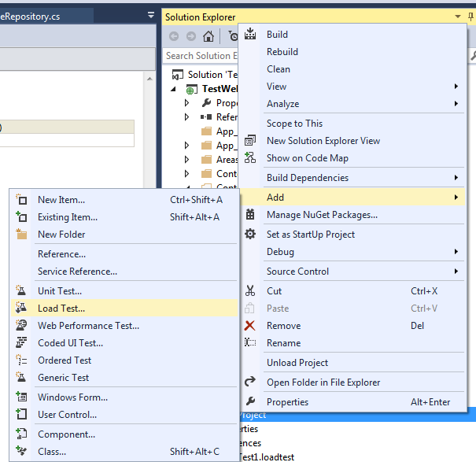Click the Solution Explorer Back navigation button
Screen dimensions: 476x462
173,36
